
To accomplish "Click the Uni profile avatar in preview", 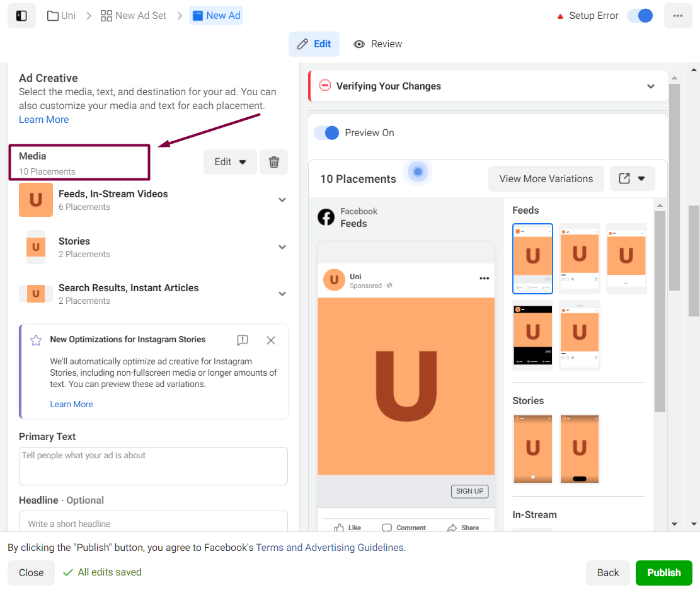I will click(x=334, y=280).
